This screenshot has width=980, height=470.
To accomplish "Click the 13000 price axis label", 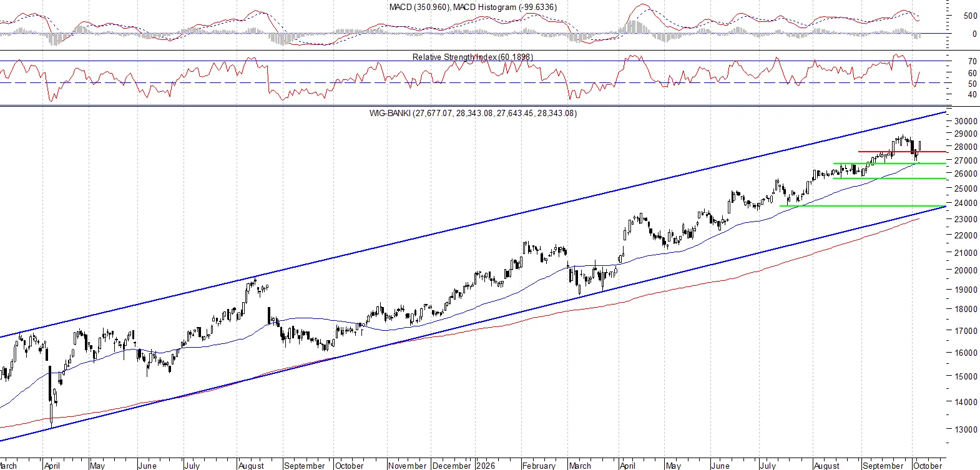I will [966, 429].
